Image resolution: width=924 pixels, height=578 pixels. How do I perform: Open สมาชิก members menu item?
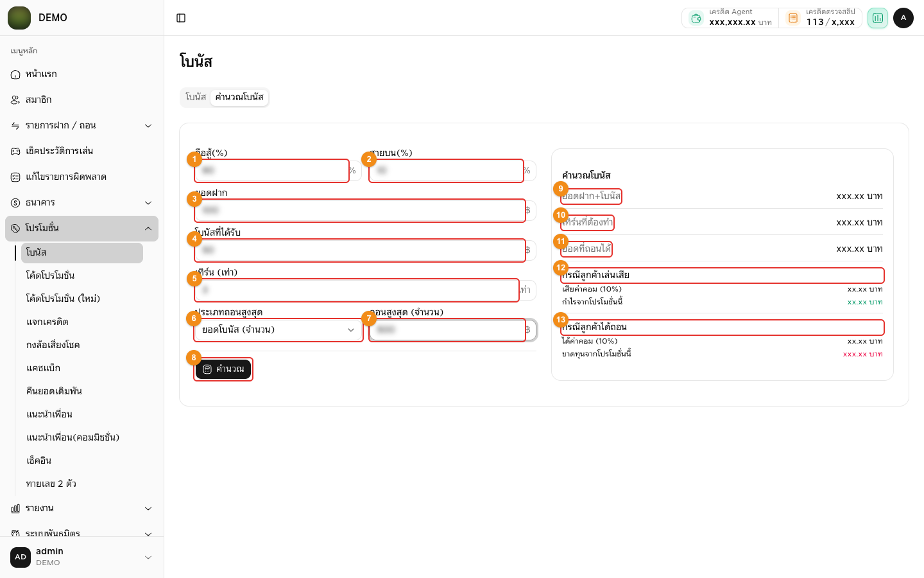pyautogui.click(x=81, y=100)
